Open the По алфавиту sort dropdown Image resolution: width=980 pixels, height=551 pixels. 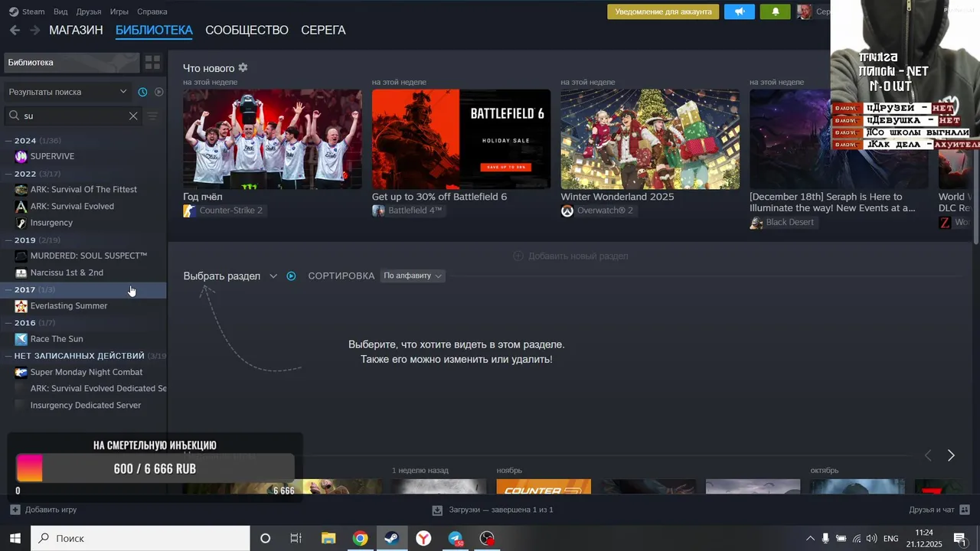413,275
